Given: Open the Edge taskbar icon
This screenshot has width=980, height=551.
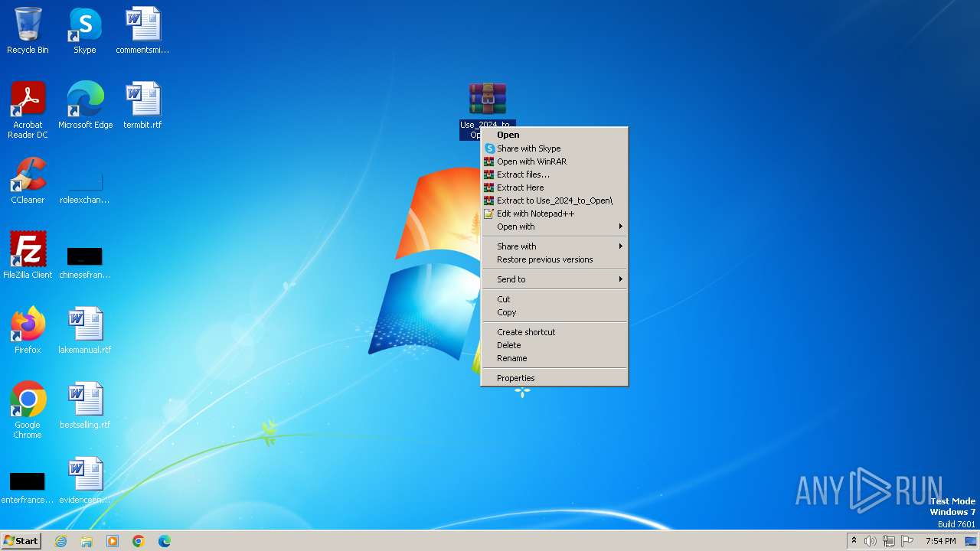Looking at the screenshot, I should pyautogui.click(x=165, y=541).
